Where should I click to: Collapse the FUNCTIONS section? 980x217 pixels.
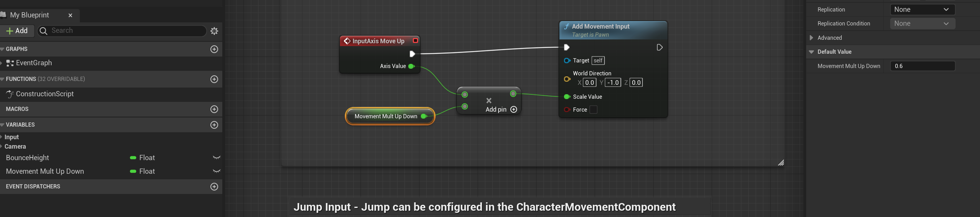point(2,79)
